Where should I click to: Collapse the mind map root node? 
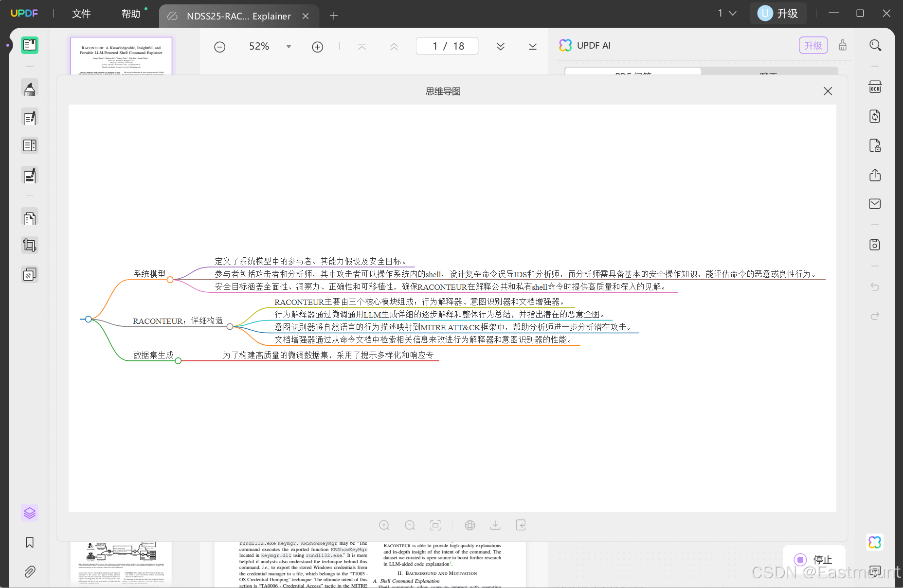(88, 319)
